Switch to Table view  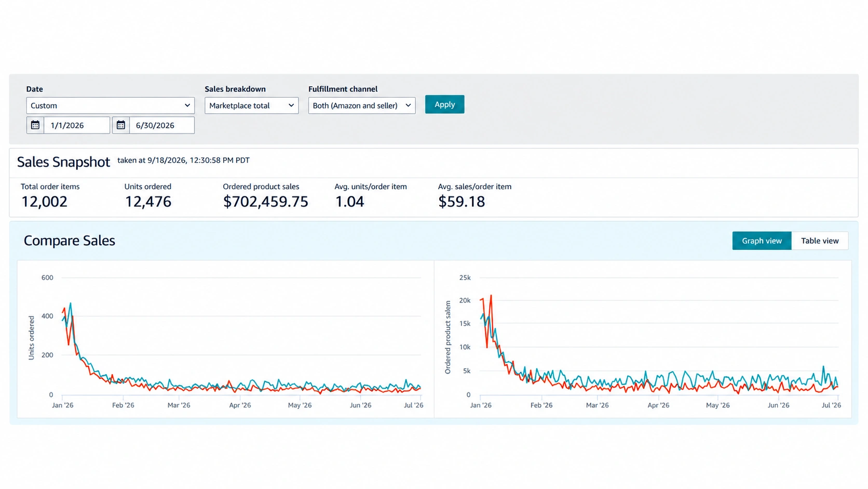[820, 241]
